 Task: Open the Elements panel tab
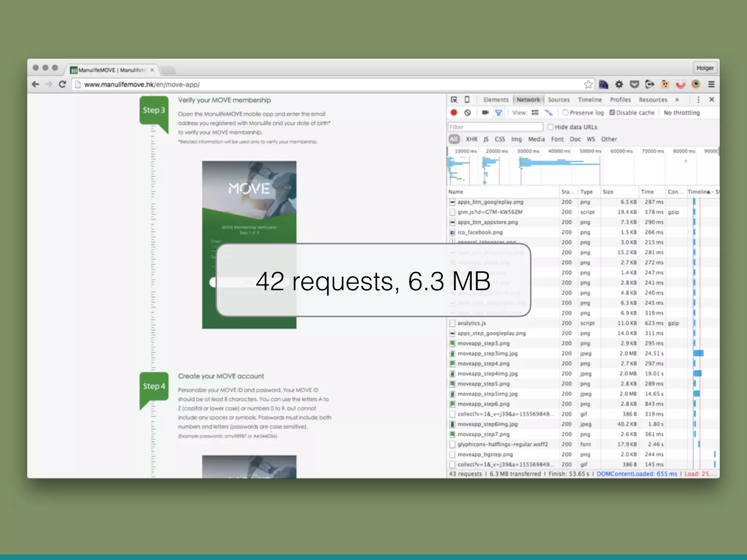496,100
